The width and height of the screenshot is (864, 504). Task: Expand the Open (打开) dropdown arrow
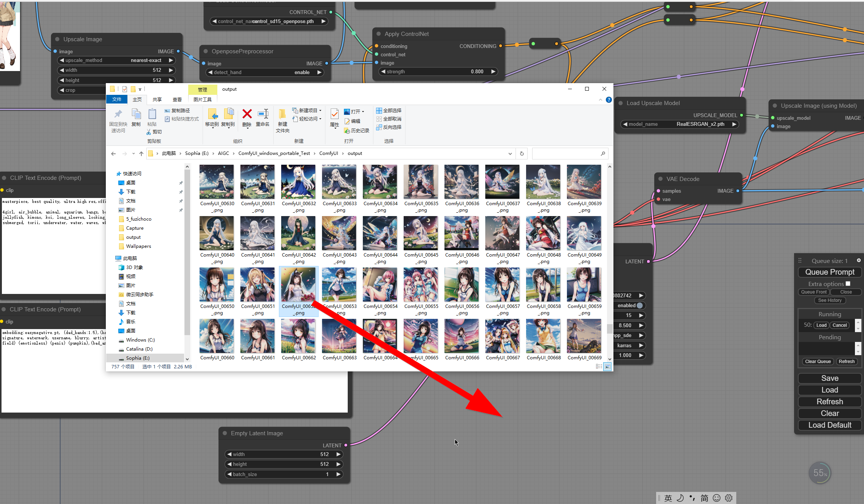tap(363, 112)
